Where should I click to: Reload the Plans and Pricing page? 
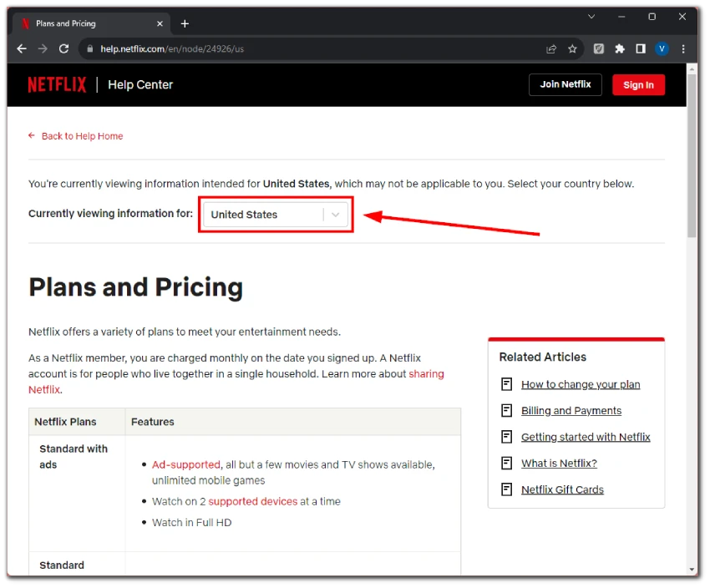63,49
